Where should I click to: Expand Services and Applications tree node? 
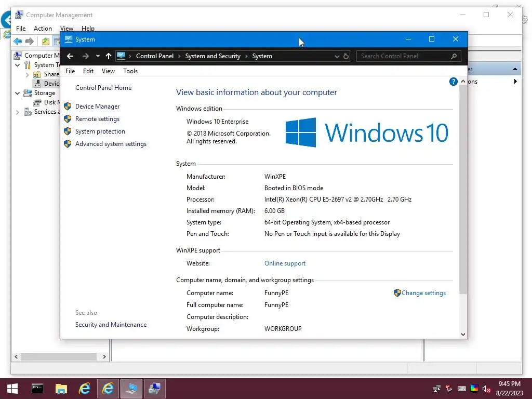(17, 112)
